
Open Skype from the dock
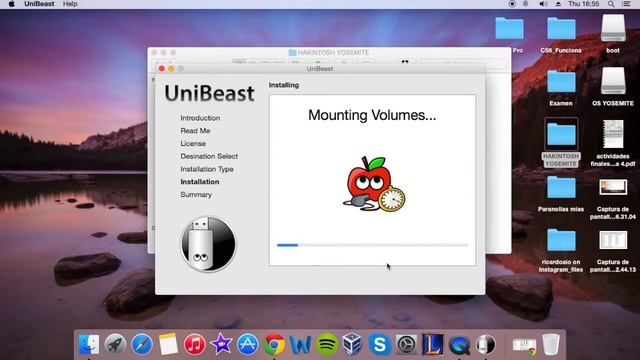click(x=380, y=344)
